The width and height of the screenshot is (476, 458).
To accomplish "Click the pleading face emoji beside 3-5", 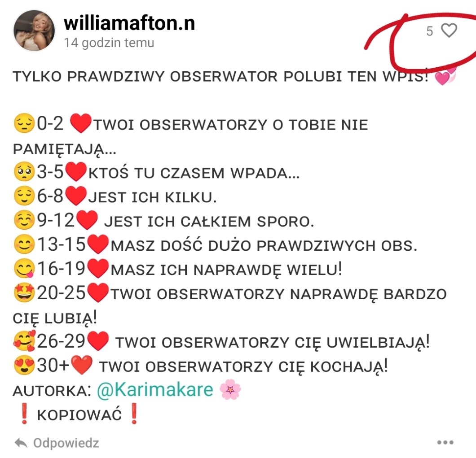I will click(x=24, y=172).
